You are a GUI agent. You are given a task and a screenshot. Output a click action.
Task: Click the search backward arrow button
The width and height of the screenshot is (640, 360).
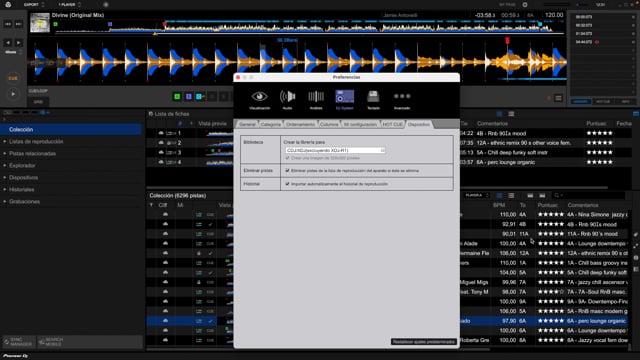click(8, 42)
